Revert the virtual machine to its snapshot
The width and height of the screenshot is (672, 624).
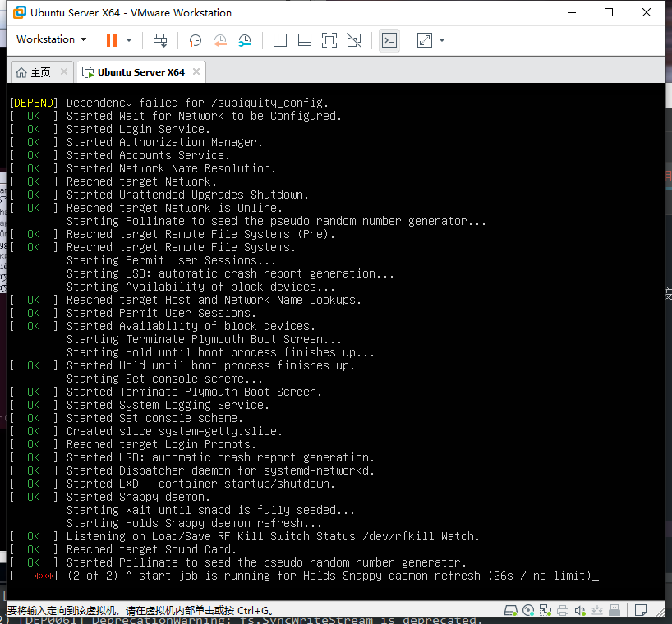click(220, 40)
